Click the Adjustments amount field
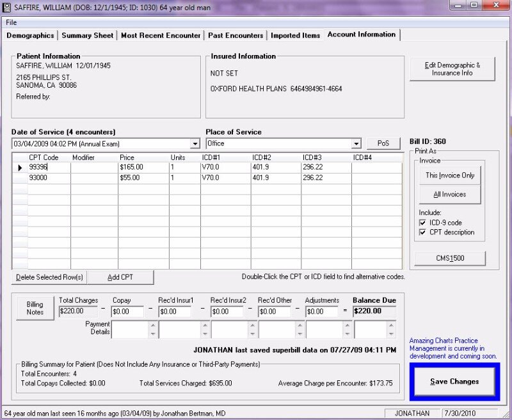The width and height of the screenshot is (512, 420). (x=321, y=312)
